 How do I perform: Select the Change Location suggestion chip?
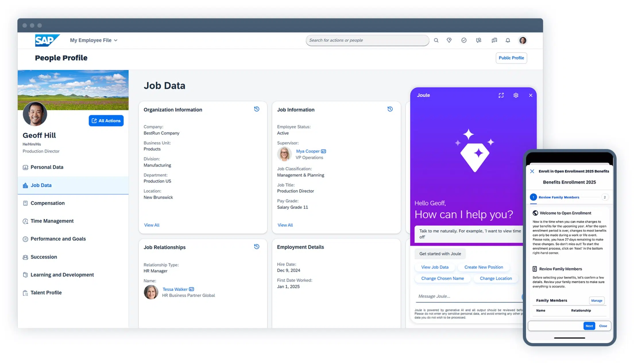[x=496, y=278]
